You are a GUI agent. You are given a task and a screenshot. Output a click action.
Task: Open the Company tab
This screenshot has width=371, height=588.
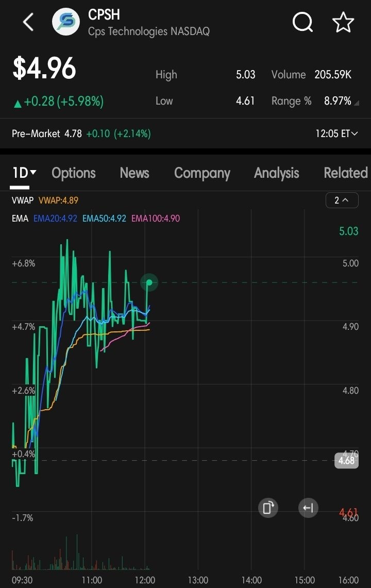(x=202, y=173)
